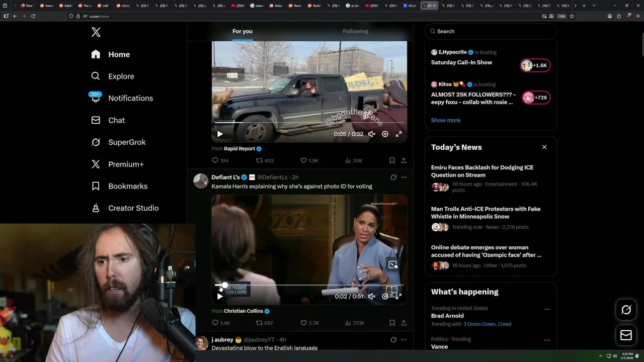
Task: Reply to the post with 194 replies
Action: coord(220,160)
